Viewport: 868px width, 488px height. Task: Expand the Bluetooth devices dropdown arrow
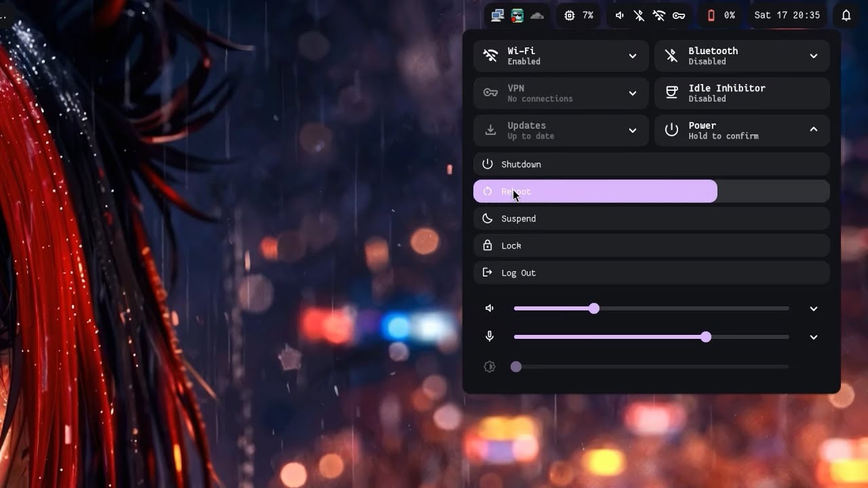point(814,56)
